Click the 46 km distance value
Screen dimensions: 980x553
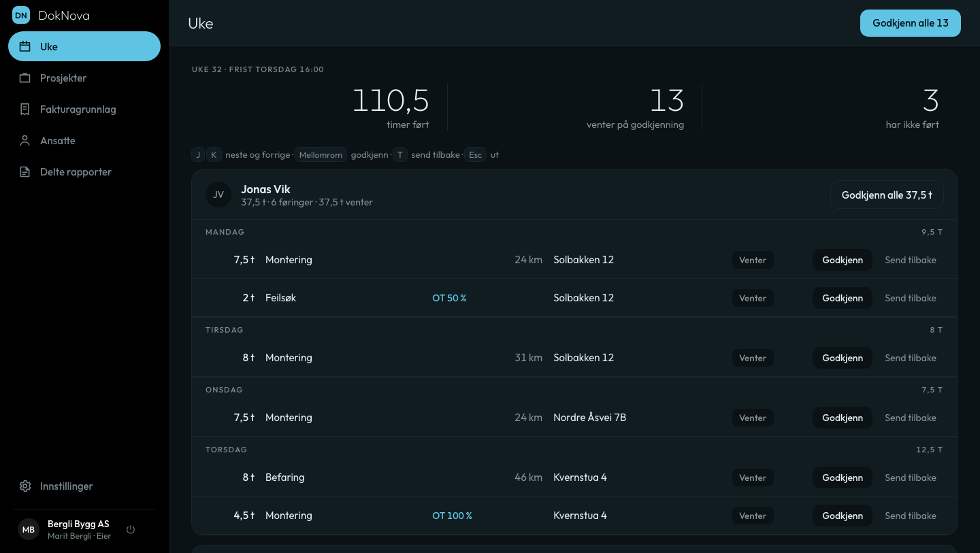528,477
